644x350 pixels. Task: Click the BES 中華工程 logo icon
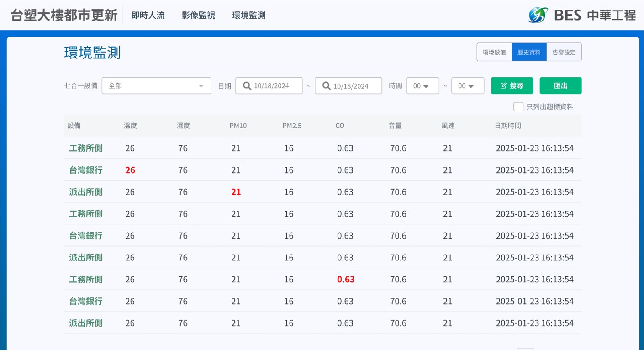click(x=538, y=15)
